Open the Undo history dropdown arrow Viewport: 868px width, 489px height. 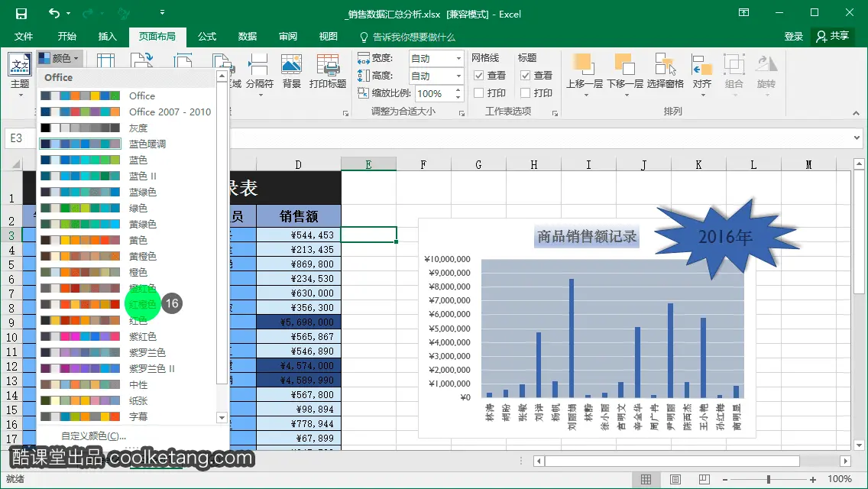(69, 13)
